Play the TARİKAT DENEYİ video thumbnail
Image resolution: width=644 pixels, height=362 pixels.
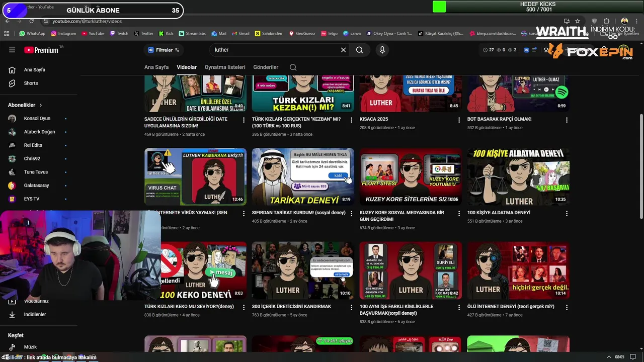[x=303, y=176]
